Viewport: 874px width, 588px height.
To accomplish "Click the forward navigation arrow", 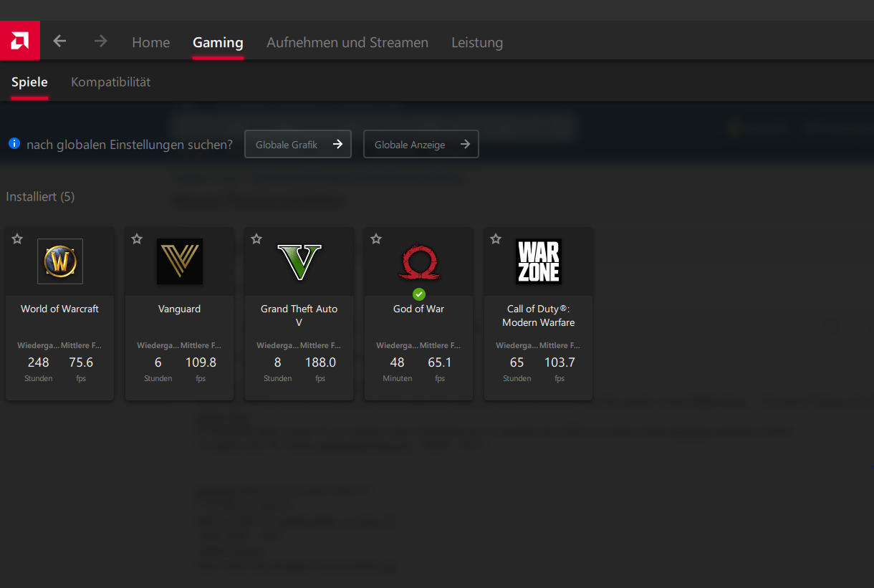I will tap(100, 42).
